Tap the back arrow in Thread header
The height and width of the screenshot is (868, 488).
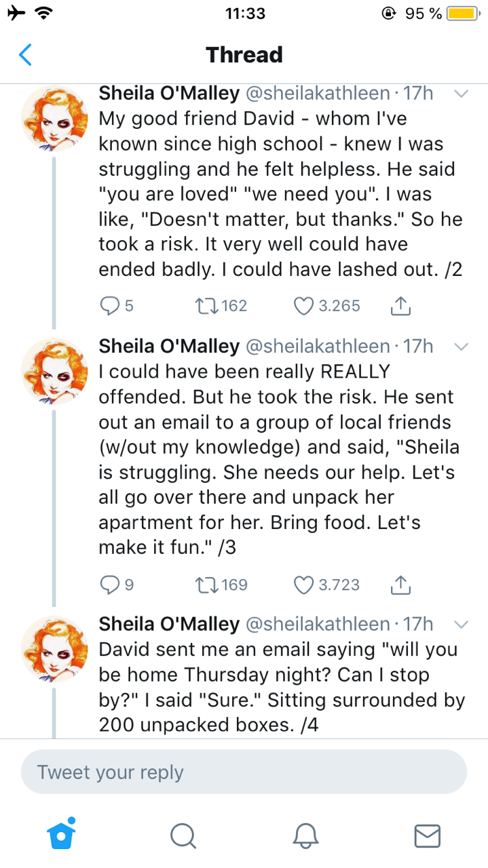point(25,54)
